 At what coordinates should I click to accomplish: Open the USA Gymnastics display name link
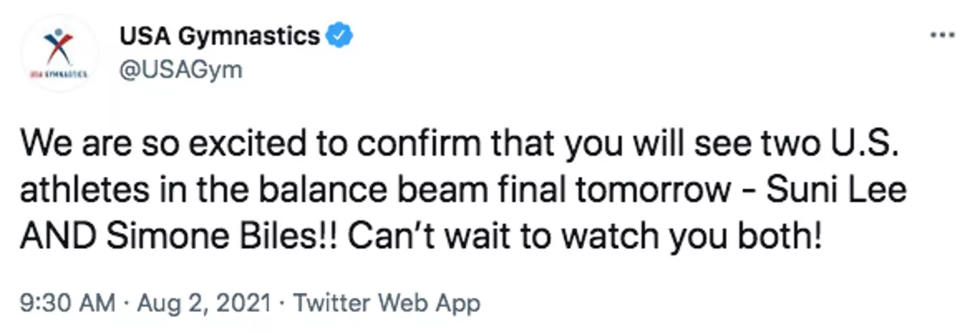(220, 36)
